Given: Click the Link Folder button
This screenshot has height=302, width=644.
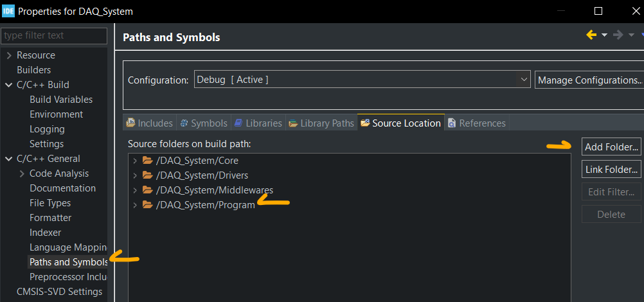Looking at the screenshot, I should click(611, 169).
